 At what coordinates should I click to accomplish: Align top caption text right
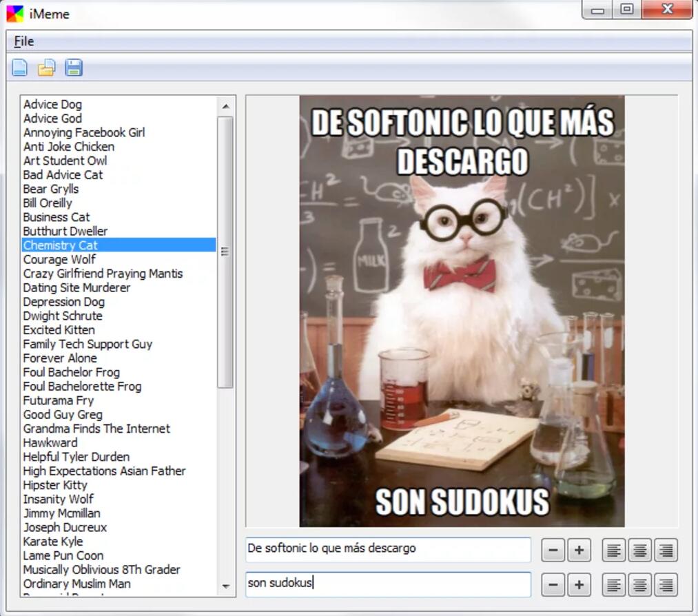tap(666, 550)
